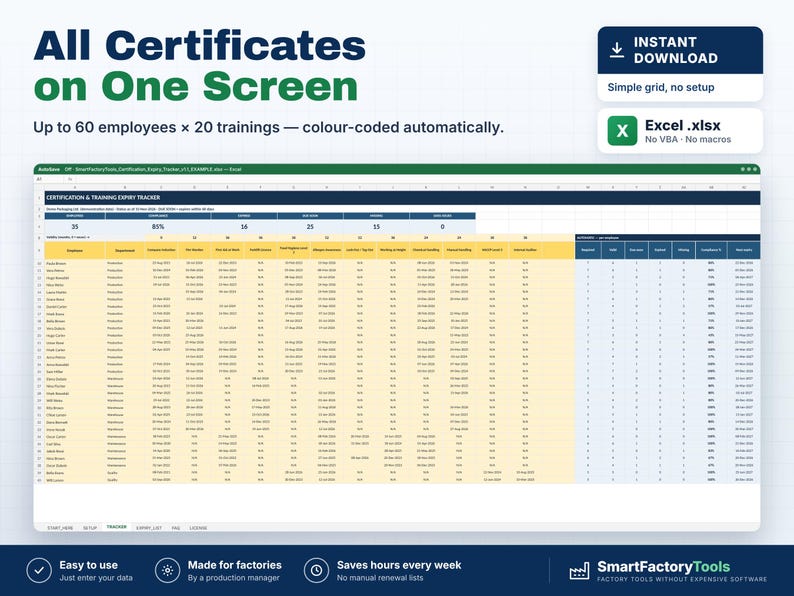Click the Excel .xlsx badge
The width and height of the screenshot is (794, 596).
tap(680, 131)
